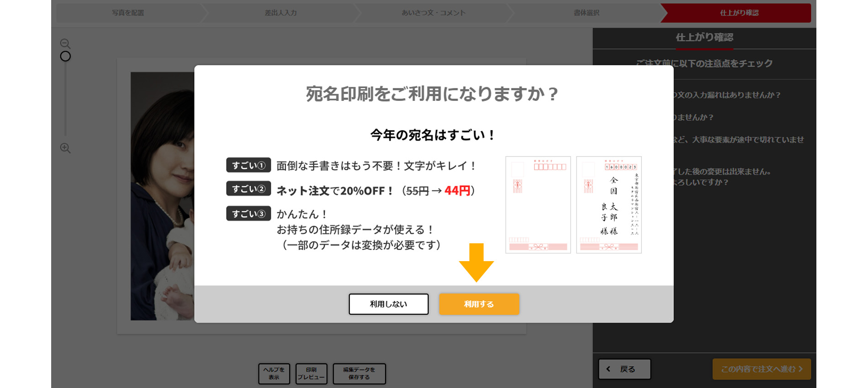
Task: Click the 編集データを保存する button
Action: pos(359,373)
